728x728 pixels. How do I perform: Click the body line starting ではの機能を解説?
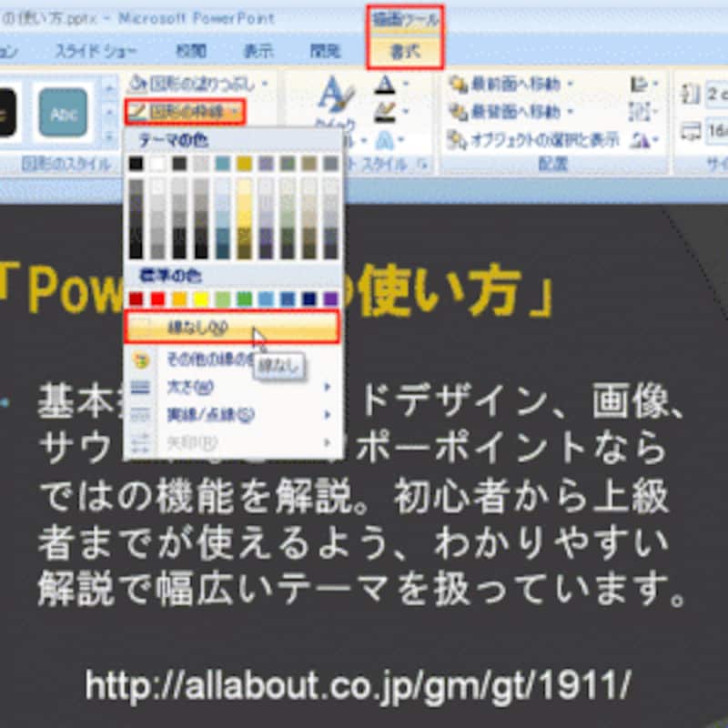(354, 497)
